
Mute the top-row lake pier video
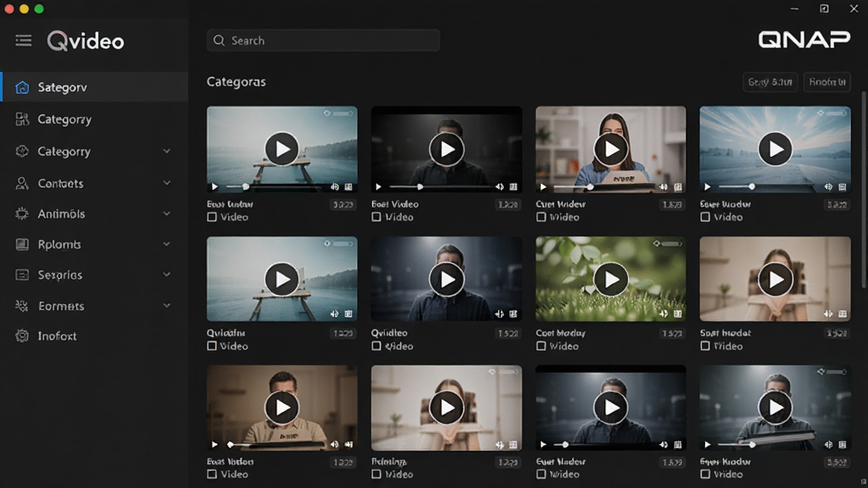click(x=334, y=187)
